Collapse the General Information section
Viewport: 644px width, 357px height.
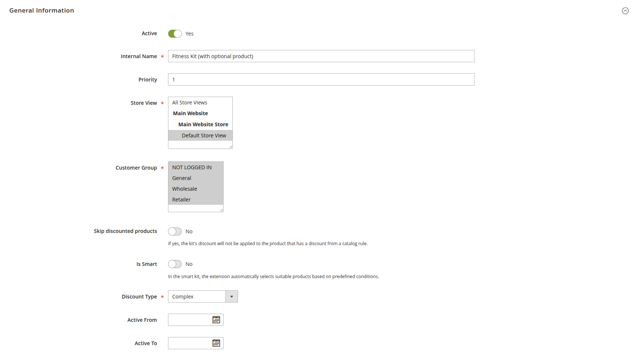[625, 11]
